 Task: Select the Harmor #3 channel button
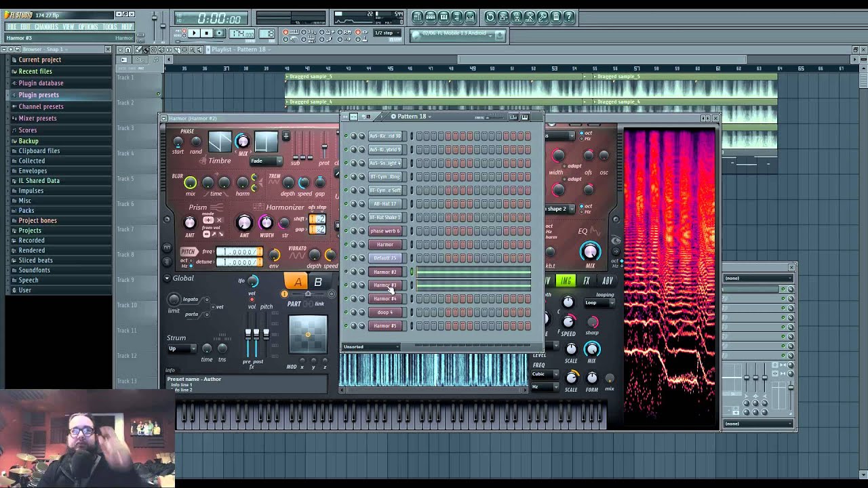[384, 285]
